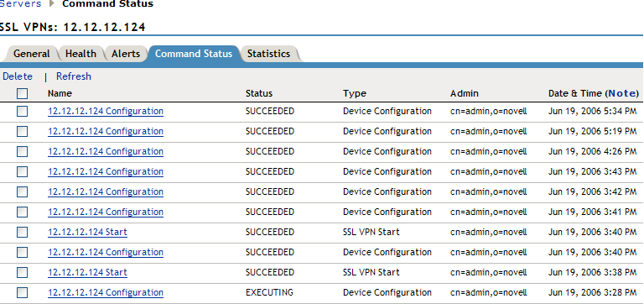Check the box for the 3:43 PM Configuration row
This screenshot has height=304, width=644.
[22, 171]
